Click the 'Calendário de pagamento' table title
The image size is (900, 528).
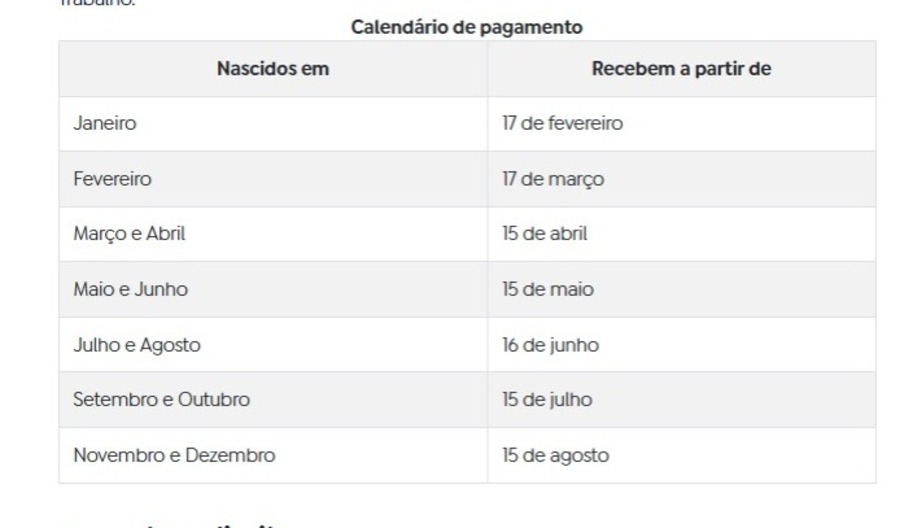[x=467, y=27]
